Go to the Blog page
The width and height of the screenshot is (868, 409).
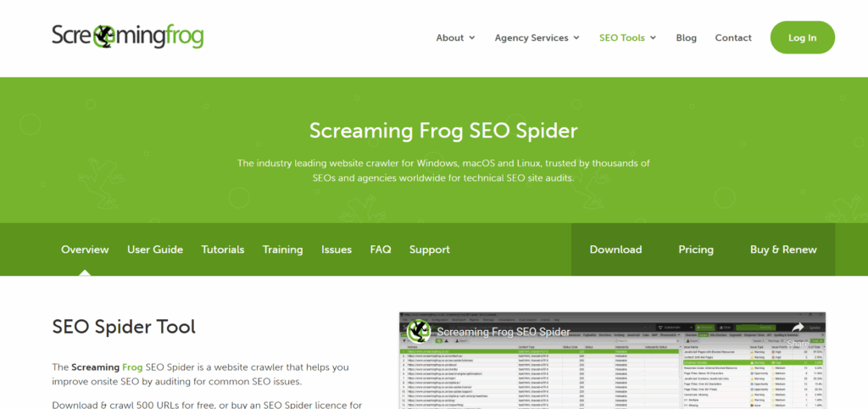687,37
